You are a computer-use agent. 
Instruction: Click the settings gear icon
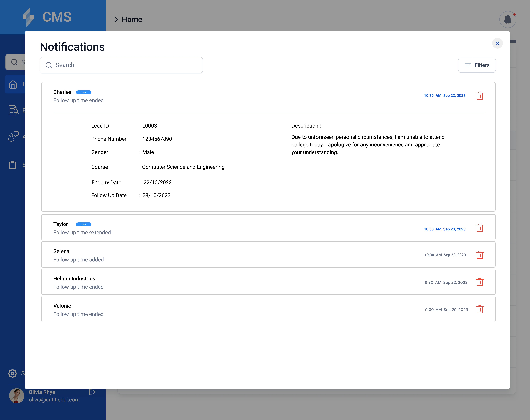pos(12,373)
